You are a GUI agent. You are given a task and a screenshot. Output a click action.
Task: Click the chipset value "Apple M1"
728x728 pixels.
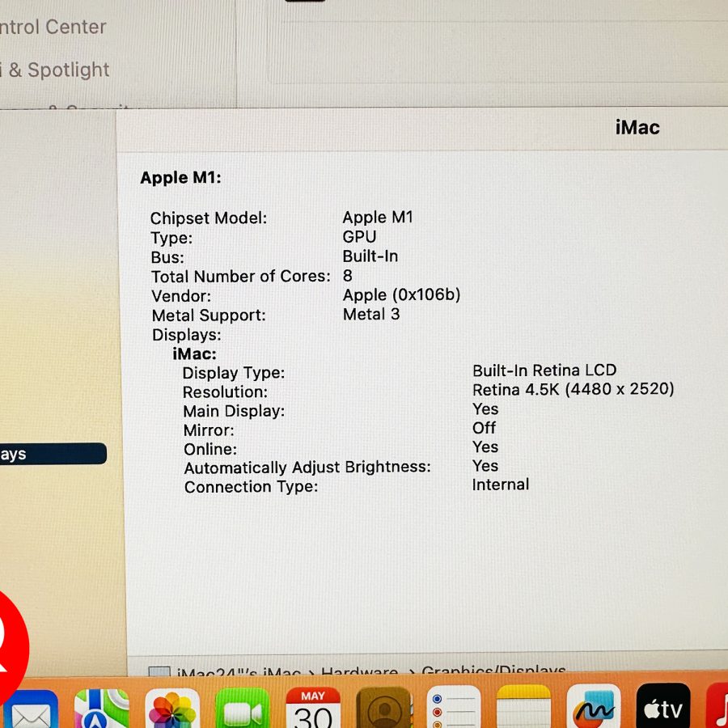coord(378,218)
